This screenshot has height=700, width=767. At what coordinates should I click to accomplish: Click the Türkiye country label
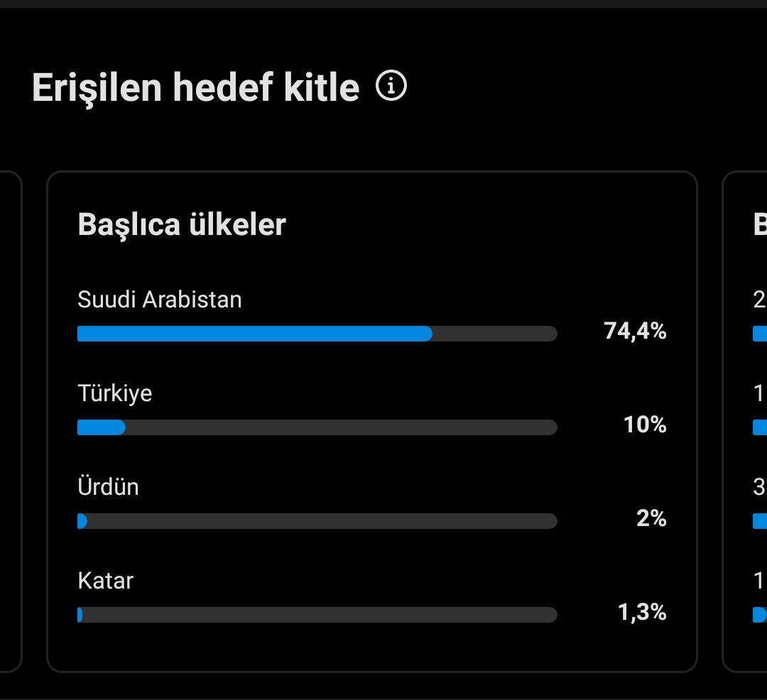(x=114, y=393)
